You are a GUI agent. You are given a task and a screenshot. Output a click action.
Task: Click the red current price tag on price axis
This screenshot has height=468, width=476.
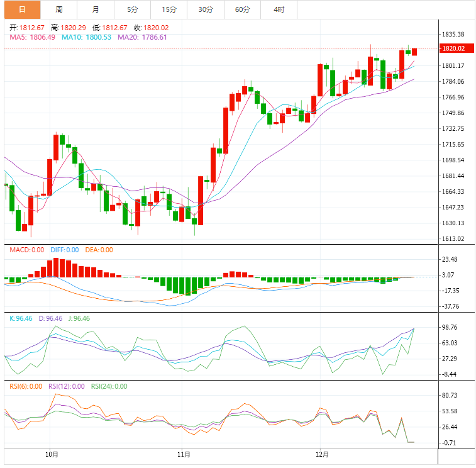point(453,48)
